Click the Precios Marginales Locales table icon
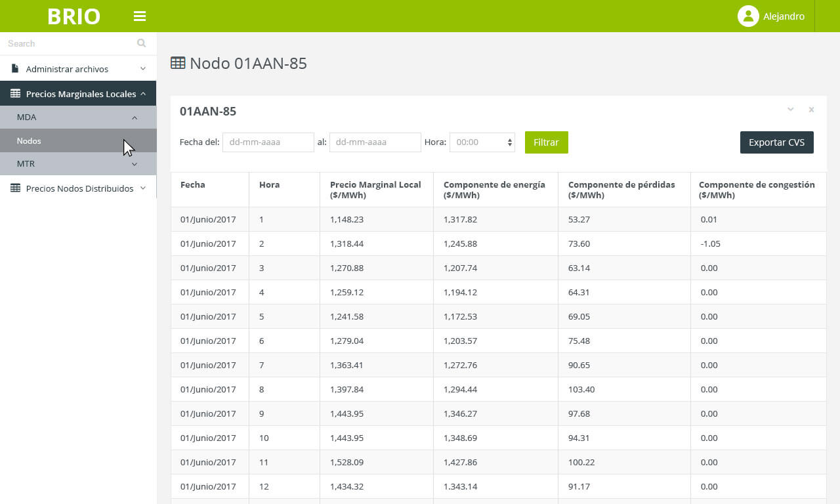This screenshot has width=840, height=504. pos(15,94)
